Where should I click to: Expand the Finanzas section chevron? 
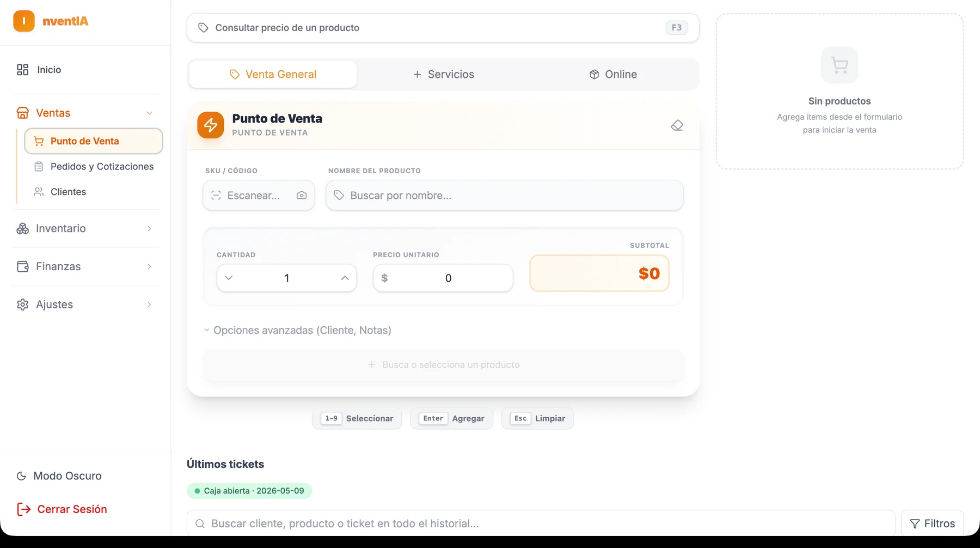pos(149,267)
